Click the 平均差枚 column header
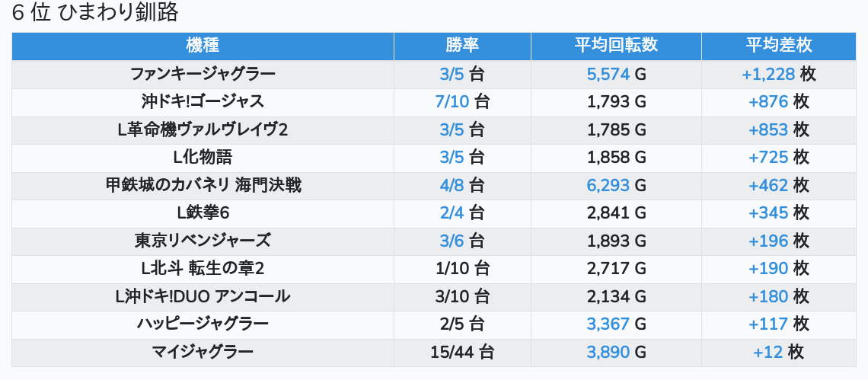Image resolution: width=868 pixels, height=380 pixels. 778,45
